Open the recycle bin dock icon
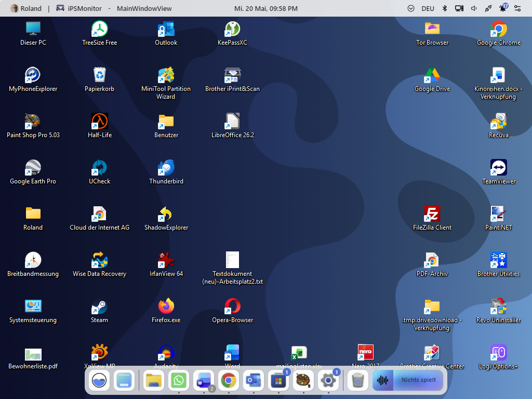The image size is (532, 399). pos(357,380)
